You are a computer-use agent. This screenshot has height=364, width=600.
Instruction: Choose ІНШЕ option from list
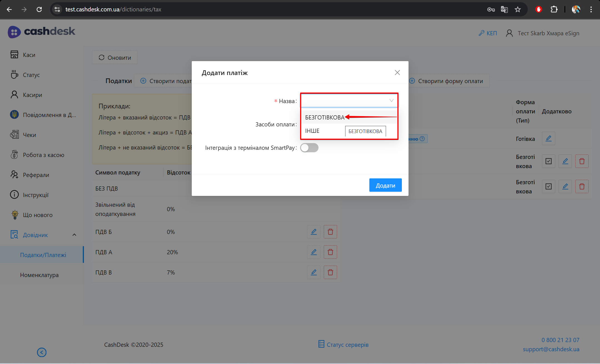pyautogui.click(x=312, y=131)
